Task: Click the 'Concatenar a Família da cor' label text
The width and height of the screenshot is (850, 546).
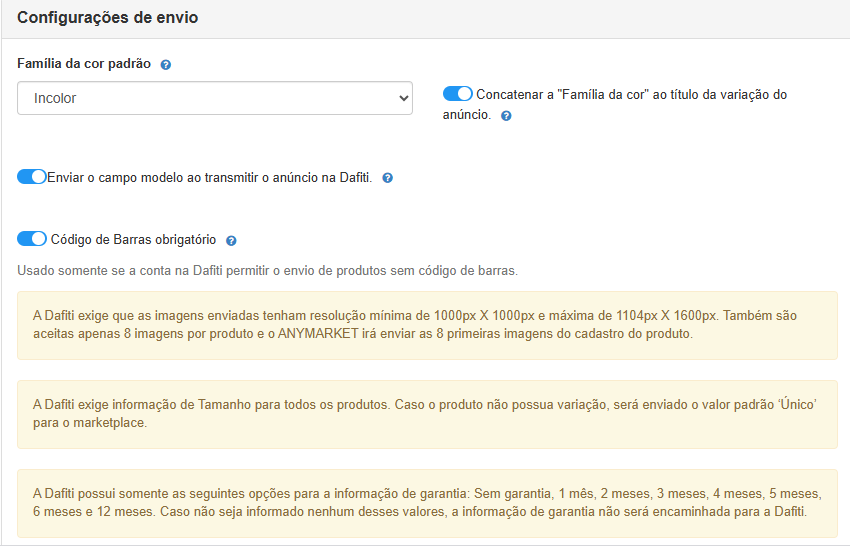Action: coord(631,95)
